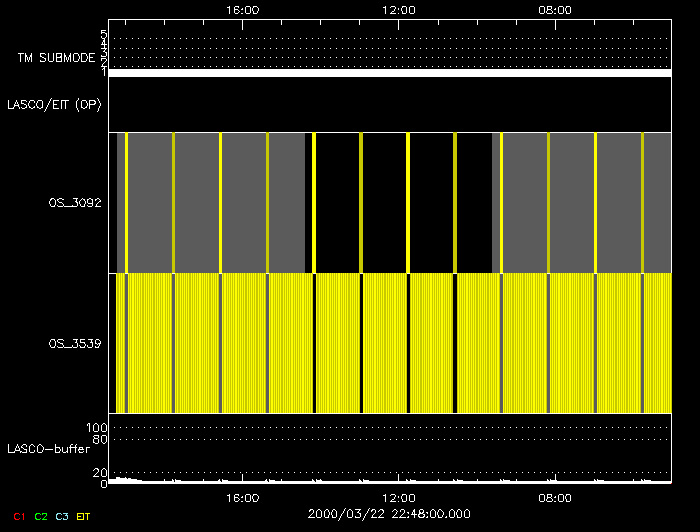Click the red C1 legend entry
The image size is (700, 532).
tap(19, 516)
